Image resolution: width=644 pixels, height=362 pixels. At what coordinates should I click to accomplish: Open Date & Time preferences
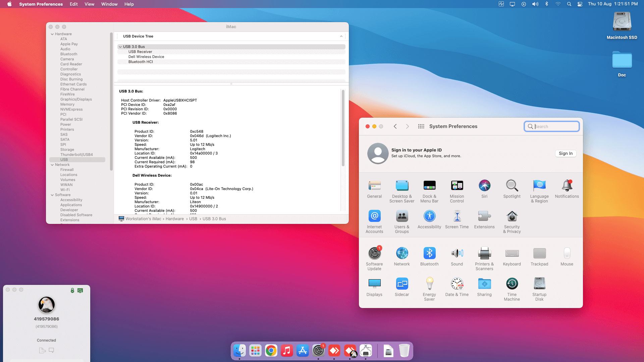tap(457, 287)
